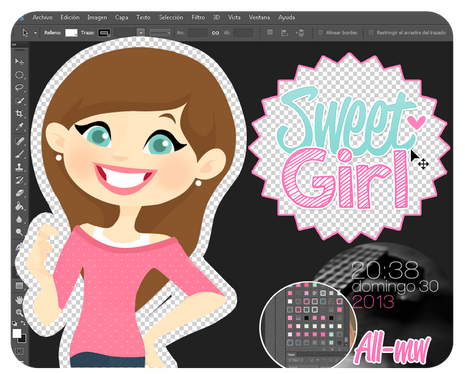The width and height of the screenshot is (465, 374).
Task: Click the black background color swatch
Action: pos(22,339)
